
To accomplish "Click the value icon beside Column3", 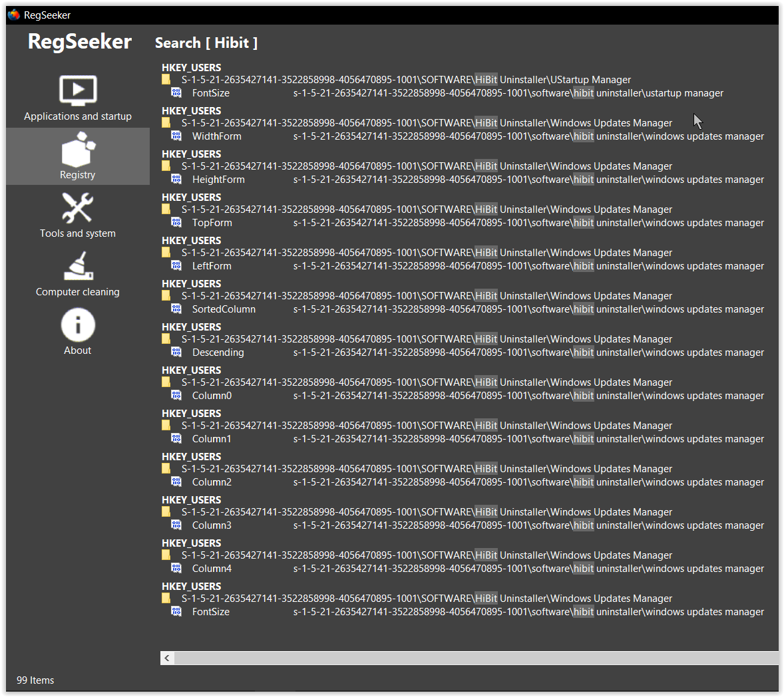I will 176,525.
